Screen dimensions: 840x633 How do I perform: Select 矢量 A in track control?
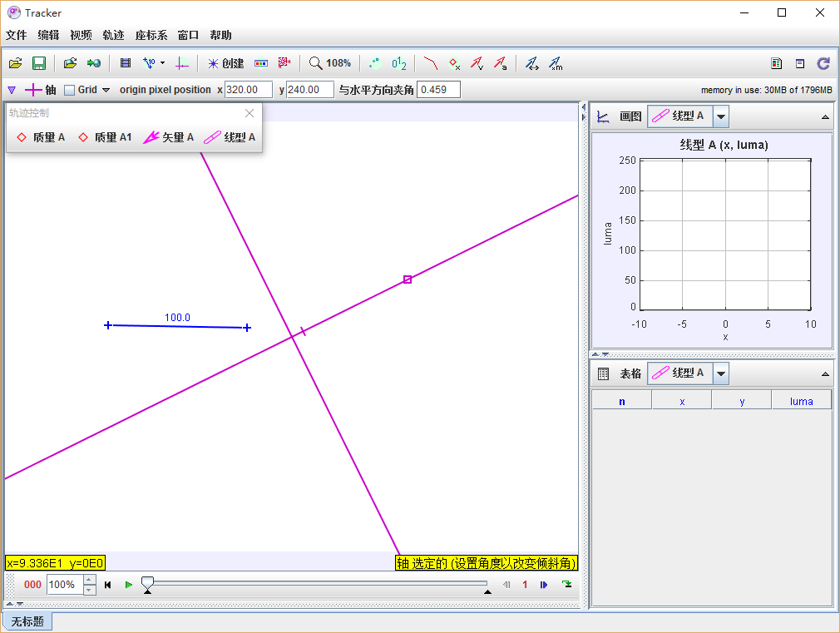pyautogui.click(x=168, y=137)
